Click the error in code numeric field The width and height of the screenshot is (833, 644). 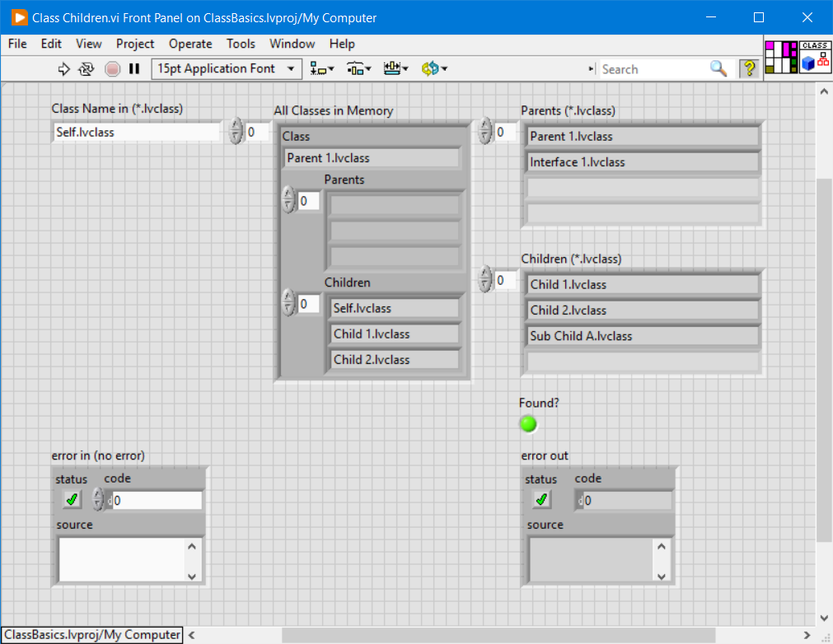click(155, 500)
